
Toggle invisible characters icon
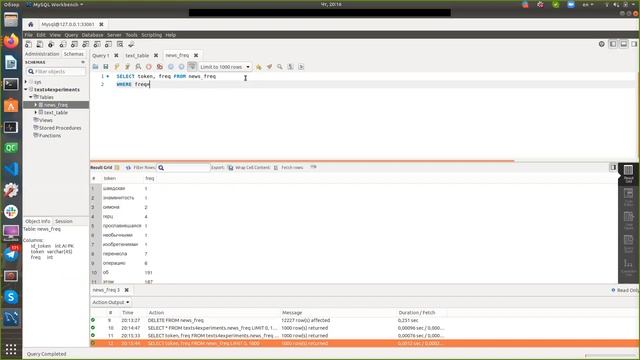coord(290,67)
